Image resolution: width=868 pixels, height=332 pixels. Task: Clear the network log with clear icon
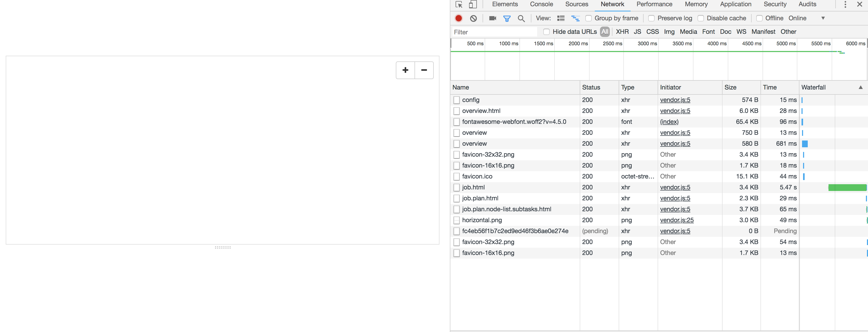pos(473,18)
